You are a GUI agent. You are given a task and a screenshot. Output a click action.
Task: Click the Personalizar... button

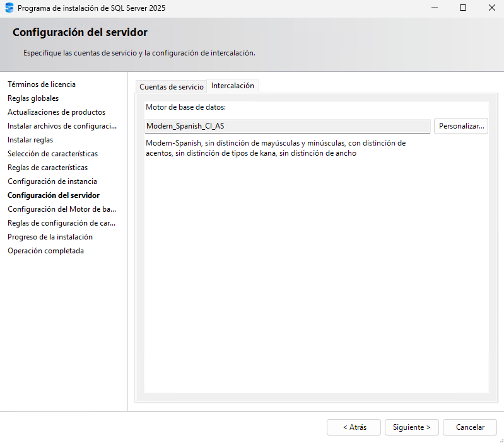(461, 126)
